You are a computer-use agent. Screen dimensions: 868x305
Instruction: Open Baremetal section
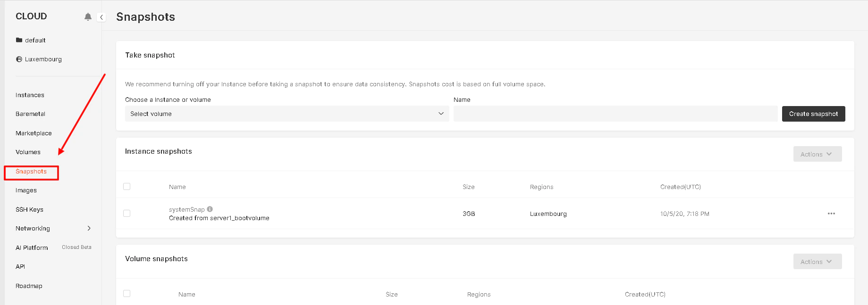pos(30,114)
